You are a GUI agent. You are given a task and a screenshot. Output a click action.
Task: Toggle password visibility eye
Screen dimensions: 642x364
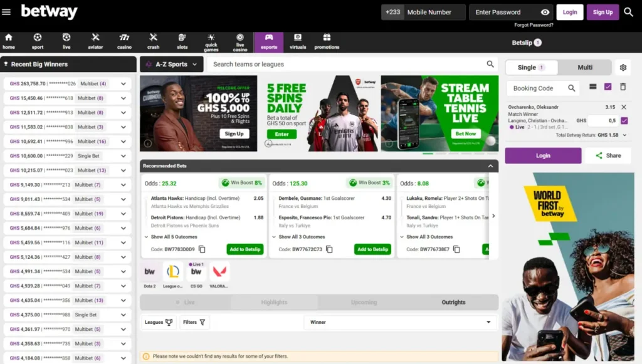tap(545, 13)
